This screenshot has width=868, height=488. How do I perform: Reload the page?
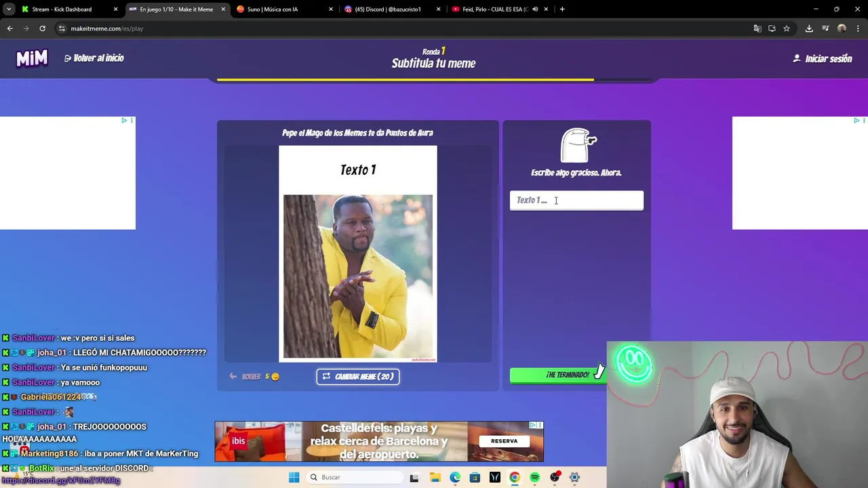point(42,28)
